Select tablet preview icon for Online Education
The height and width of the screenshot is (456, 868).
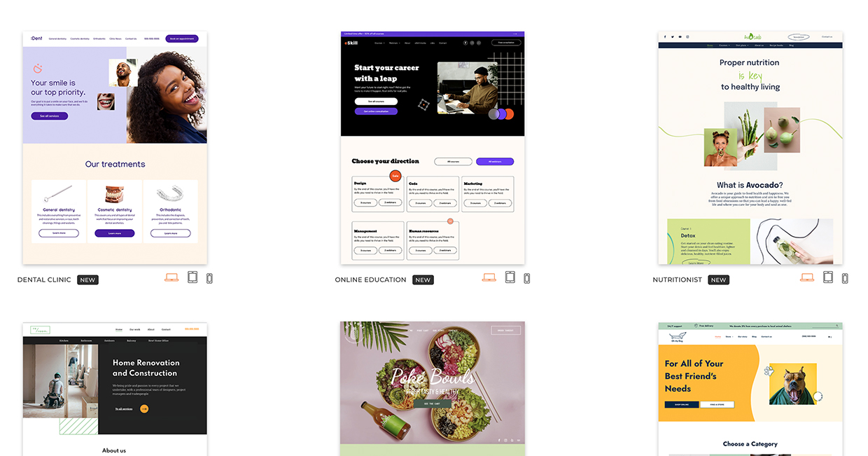510,277
